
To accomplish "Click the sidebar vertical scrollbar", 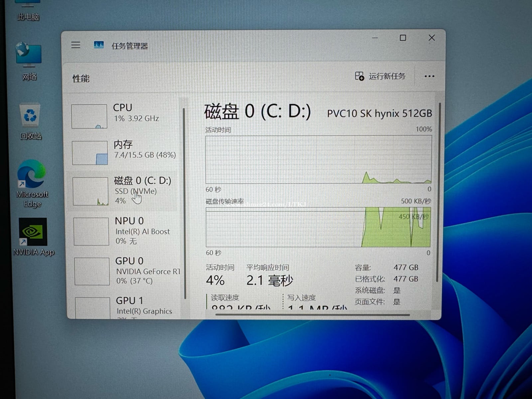I will coord(184,203).
